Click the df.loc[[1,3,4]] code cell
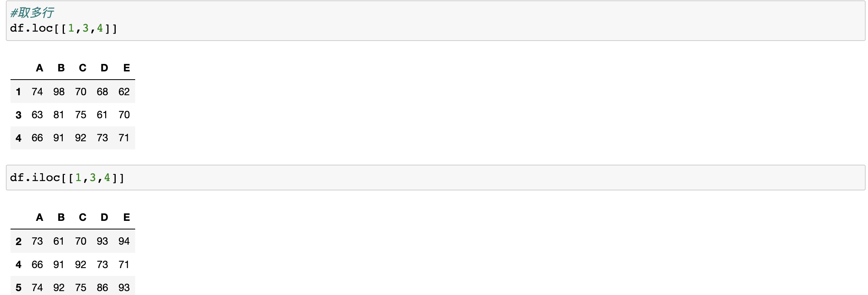 coord(436,21)
